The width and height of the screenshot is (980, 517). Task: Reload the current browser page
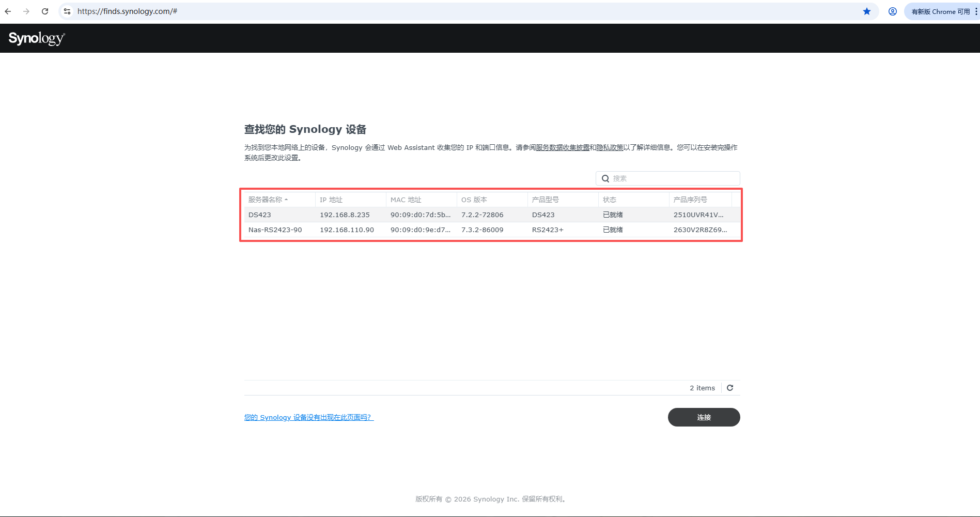coord(45,11)
